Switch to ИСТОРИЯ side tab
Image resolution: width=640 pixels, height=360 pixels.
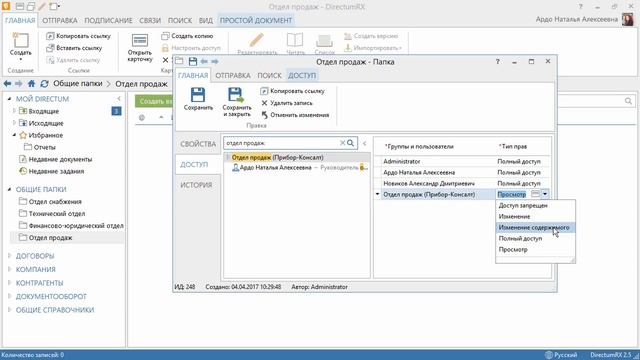(x=196, y=185)
